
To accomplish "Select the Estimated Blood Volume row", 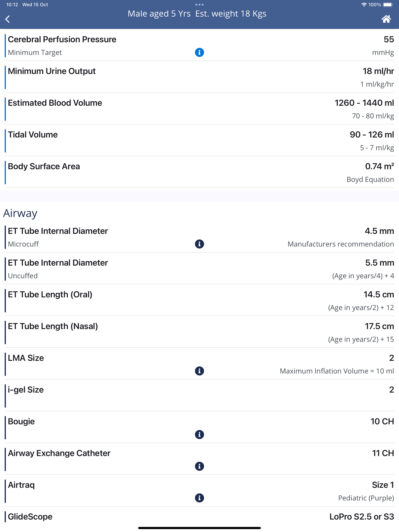I will [199, 109].
